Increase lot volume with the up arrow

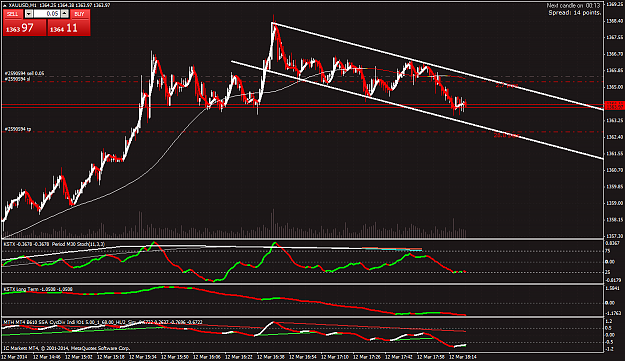pyautogui.click(x=65, y=14)
